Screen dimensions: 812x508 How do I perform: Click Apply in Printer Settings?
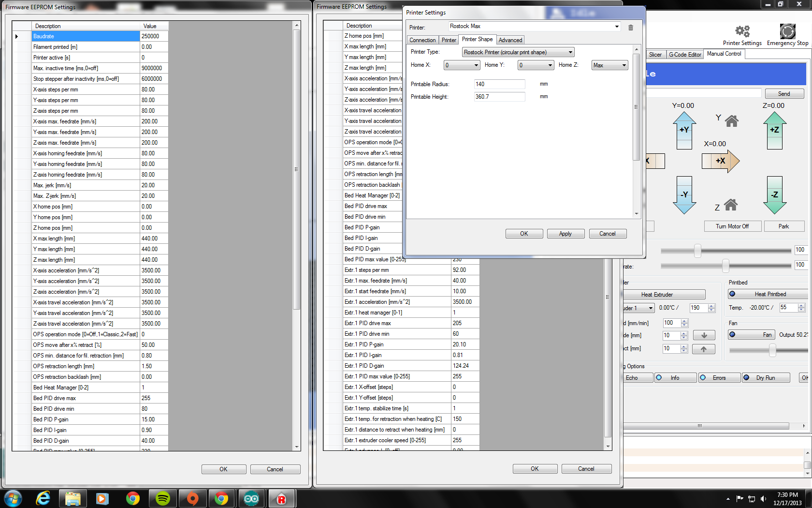click(x=565, y=234)
